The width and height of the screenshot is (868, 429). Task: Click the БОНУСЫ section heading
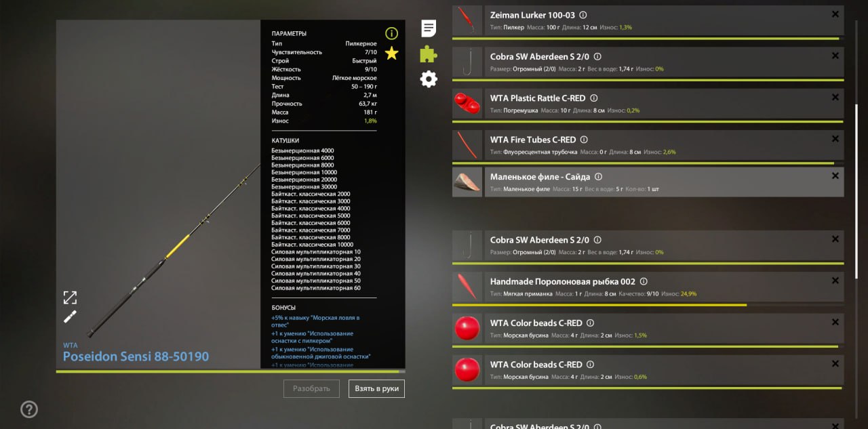(x=284, y=307)
